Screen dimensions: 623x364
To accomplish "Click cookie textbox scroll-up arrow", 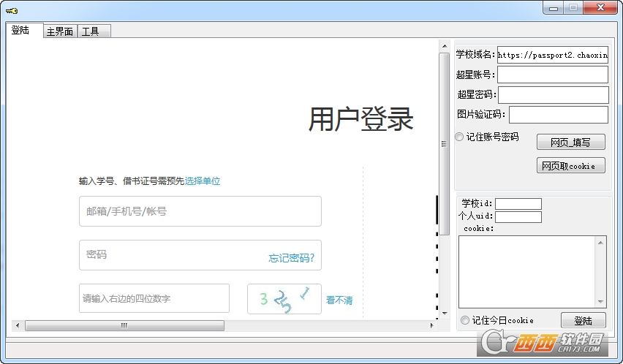I will (x=601, y=242).
